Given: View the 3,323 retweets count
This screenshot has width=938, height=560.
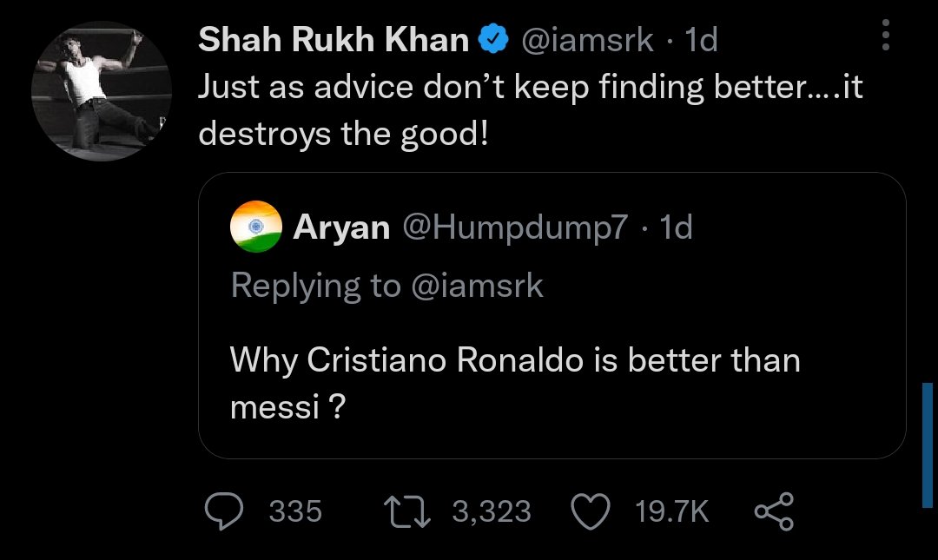Looking at the screenshot, I should 492,511.
